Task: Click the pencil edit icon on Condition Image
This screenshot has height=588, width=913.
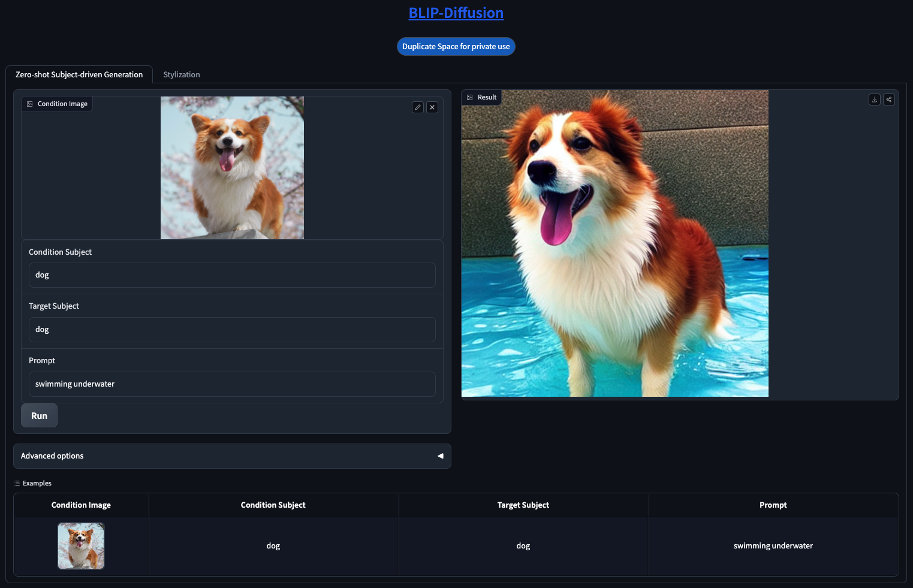Action: click(418, 107)
